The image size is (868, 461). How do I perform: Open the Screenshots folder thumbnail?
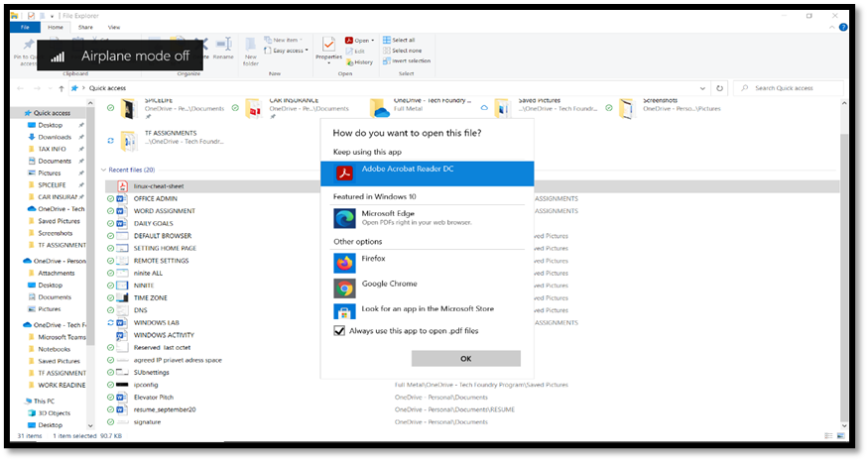627,108
